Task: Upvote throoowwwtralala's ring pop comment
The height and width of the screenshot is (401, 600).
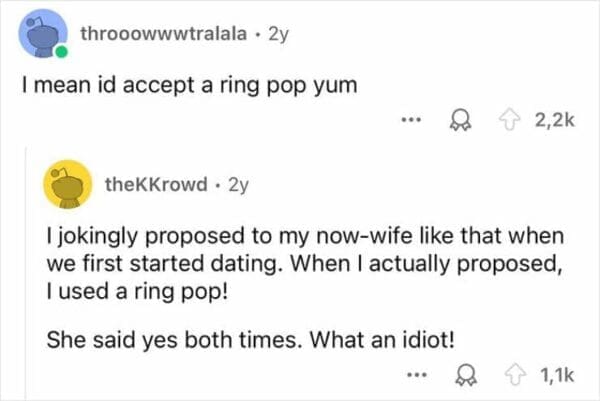Action: click(509, 121)
